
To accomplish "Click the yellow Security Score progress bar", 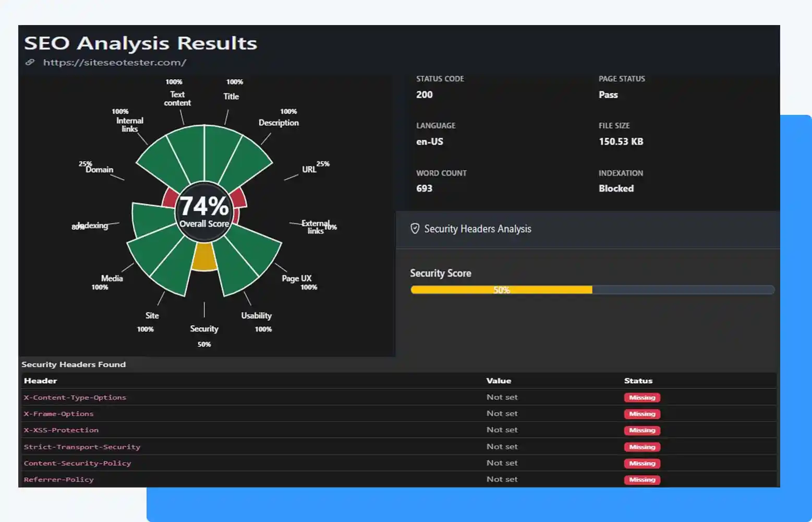I will pyautogui.click(x=501, y=290).
